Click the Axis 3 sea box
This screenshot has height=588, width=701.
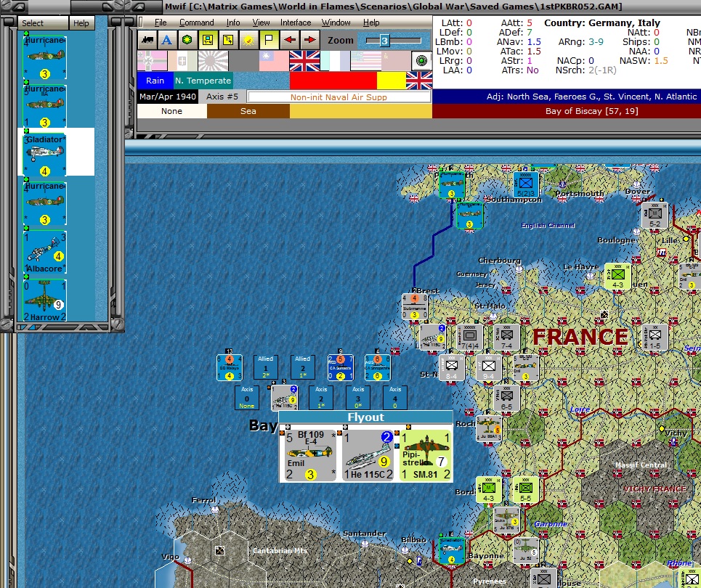[358, 398]
